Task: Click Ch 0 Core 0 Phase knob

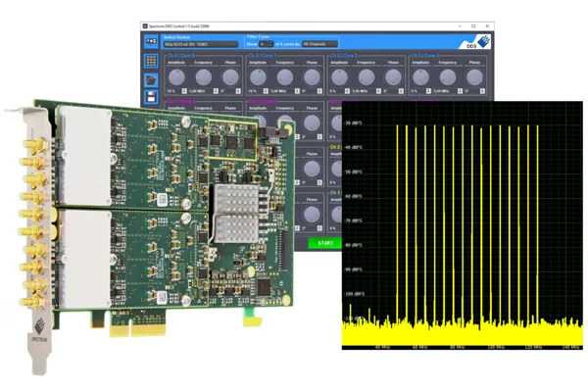Action: coord(229,76)
